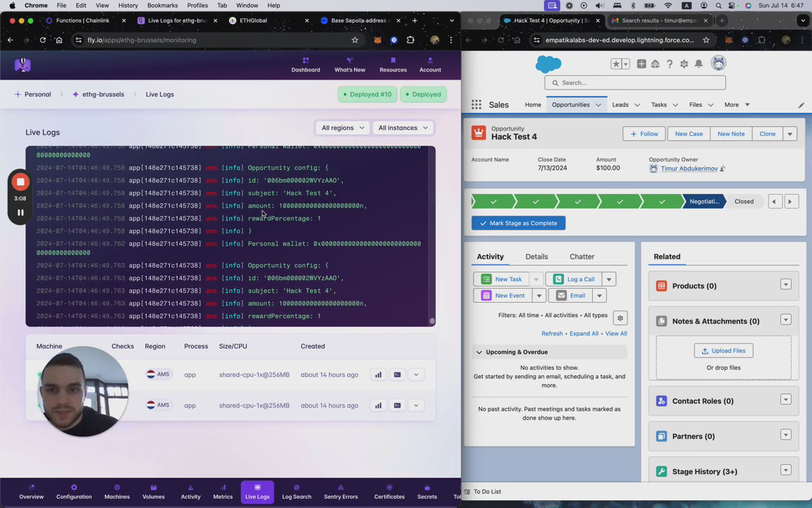This screenshot has height=508, width=812.
Task: Switch to the Functions | Chainlink browser tab
Action: point(83,20)
